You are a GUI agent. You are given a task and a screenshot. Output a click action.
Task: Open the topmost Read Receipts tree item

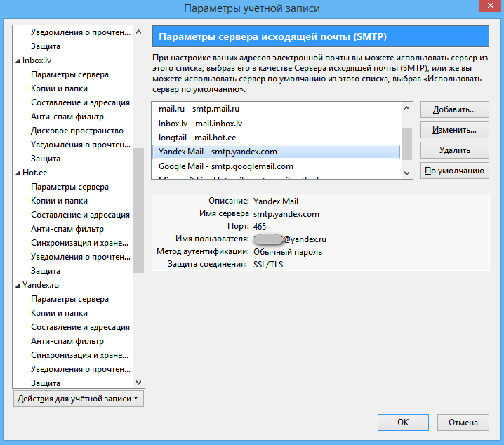[81, 32]
